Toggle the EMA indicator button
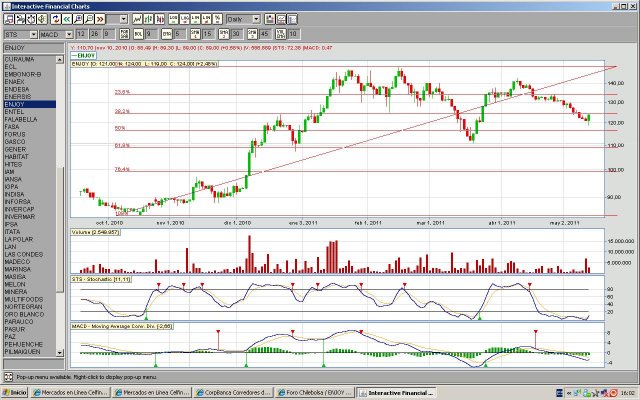640x400 pixels. tap(166, 34)
